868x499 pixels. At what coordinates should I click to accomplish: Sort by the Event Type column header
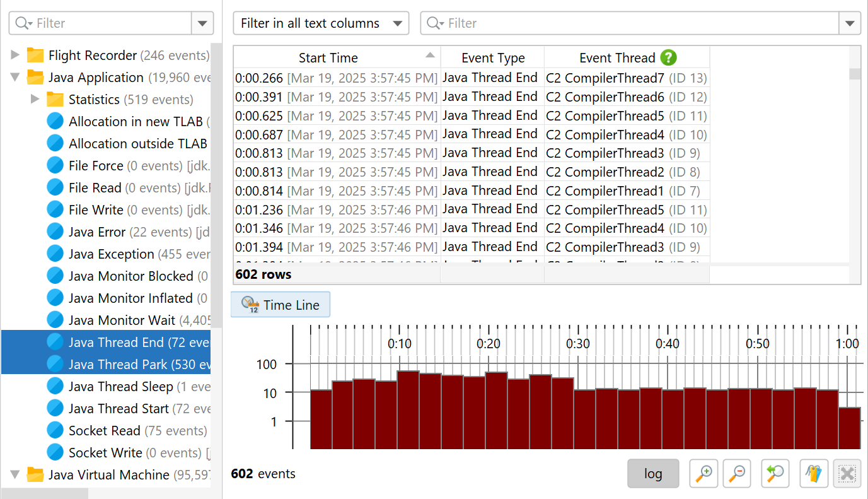[x=493, y=57]
